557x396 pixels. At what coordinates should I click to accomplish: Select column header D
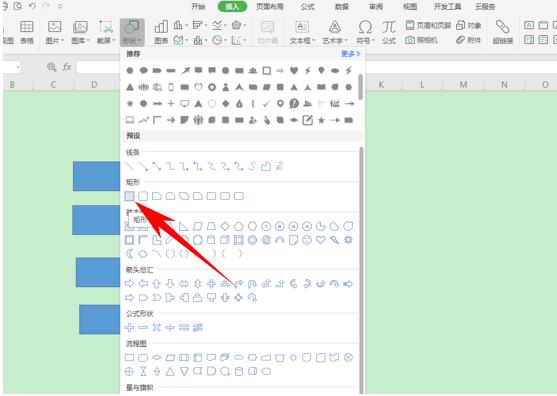click(94, 85)
